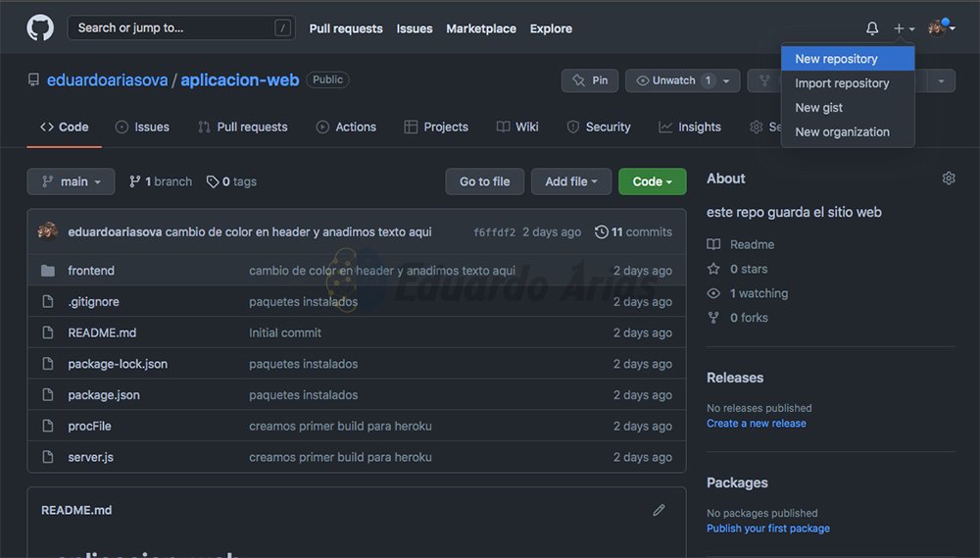The height and width of the screenshot is (558, 980).
Task: Open commit hash f6ffdf2
Action: [x=494, y=232]
